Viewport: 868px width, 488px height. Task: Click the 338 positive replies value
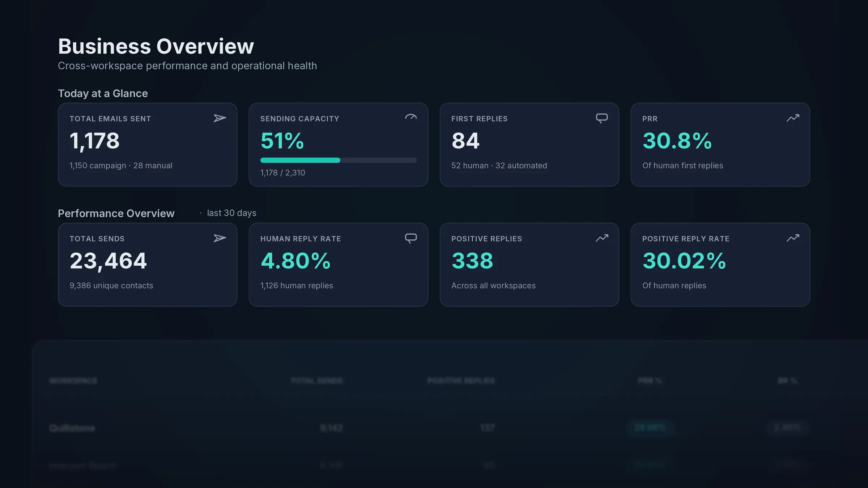(x=472, y=261)
